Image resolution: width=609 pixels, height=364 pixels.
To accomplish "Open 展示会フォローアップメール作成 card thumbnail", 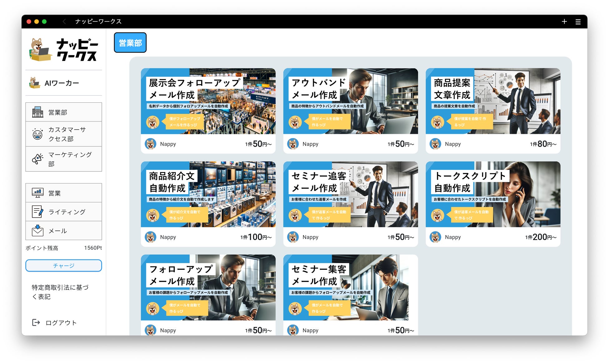I will tap(208, 101).
